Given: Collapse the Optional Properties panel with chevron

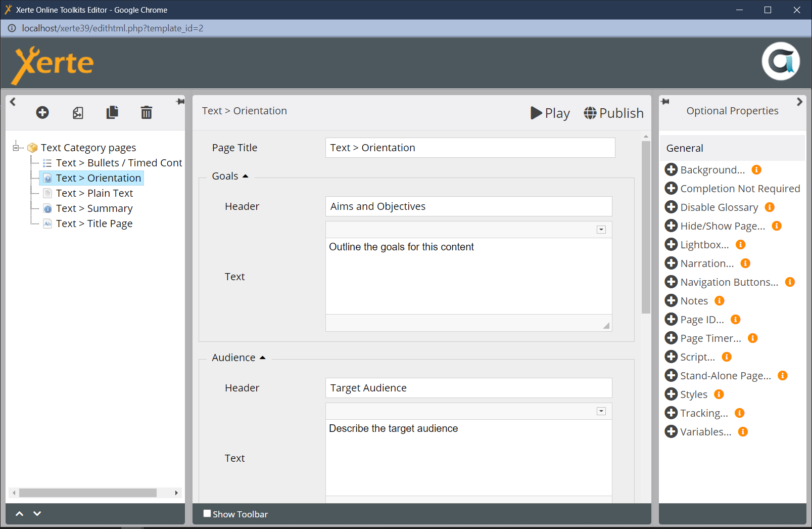Looking at the screenshot, I should coord(799,102).
